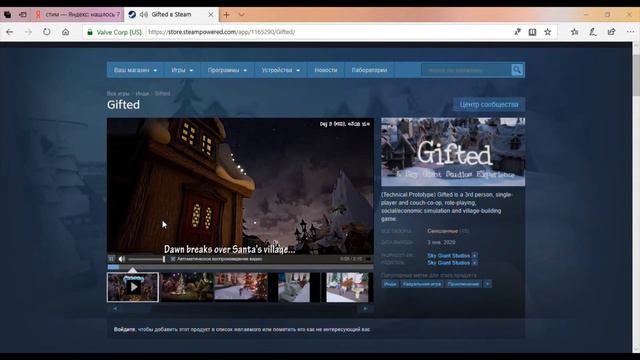The image size is (640, 360).
Task: Expand the 'Ваш магазин' dropdown
Action: click(135, 70)
